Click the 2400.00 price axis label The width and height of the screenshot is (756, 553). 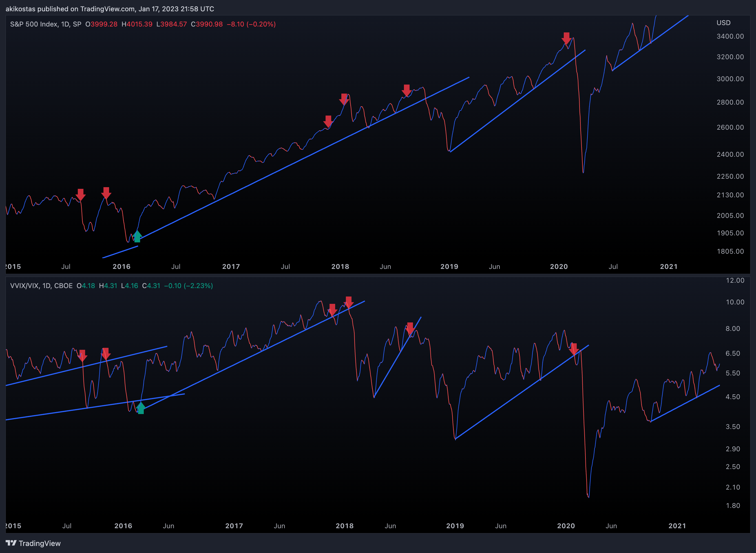click(730, 154)
